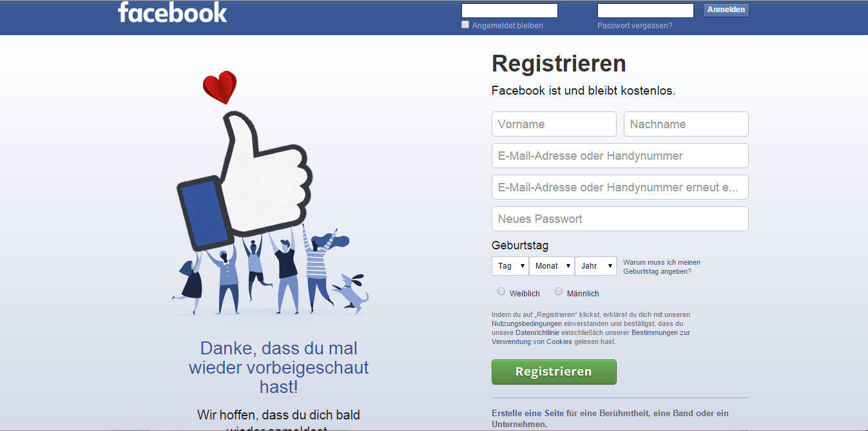Click the red heart illustration
This screenshot has height=431, width=868.
[220, 87]
